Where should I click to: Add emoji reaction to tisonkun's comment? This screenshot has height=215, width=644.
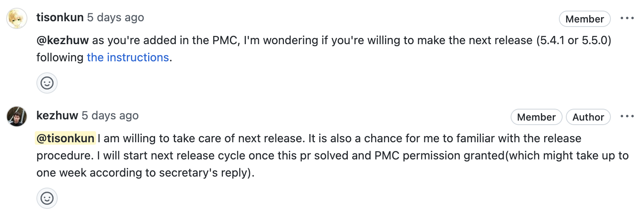click(x=47, y=83)
